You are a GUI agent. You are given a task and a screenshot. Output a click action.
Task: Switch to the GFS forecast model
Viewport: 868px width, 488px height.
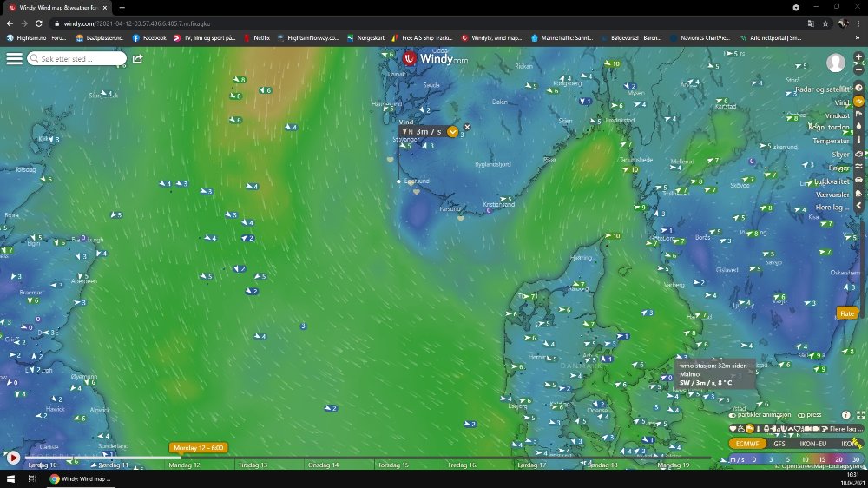tap(779, 444)
